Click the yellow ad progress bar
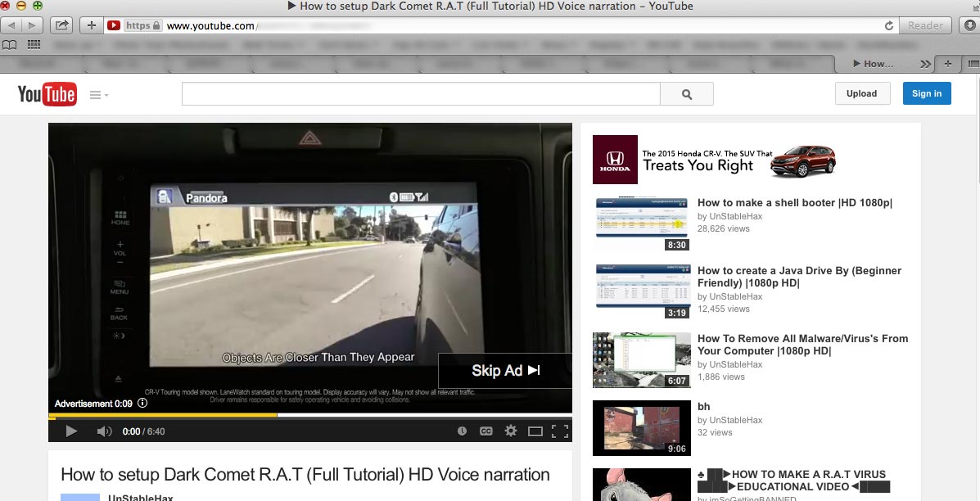This screenshot has width=980, height=501. pyautogui.click(x=164, y=415)
